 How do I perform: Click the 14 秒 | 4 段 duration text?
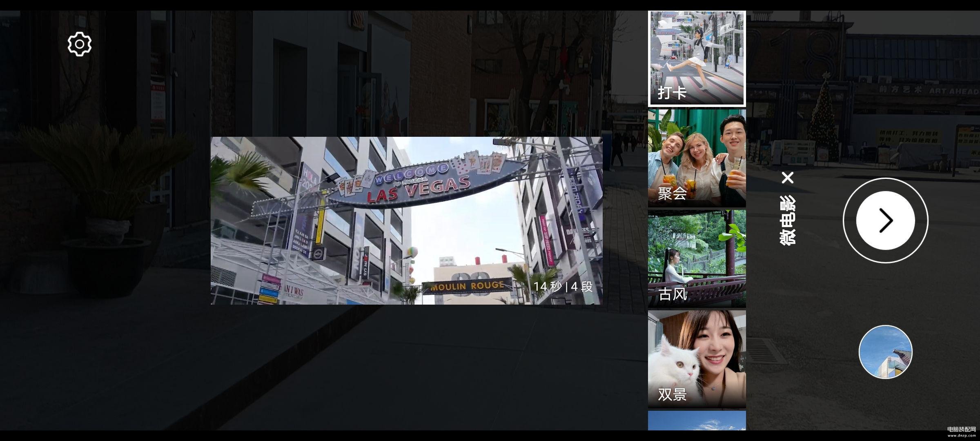(x=563, y=287)
